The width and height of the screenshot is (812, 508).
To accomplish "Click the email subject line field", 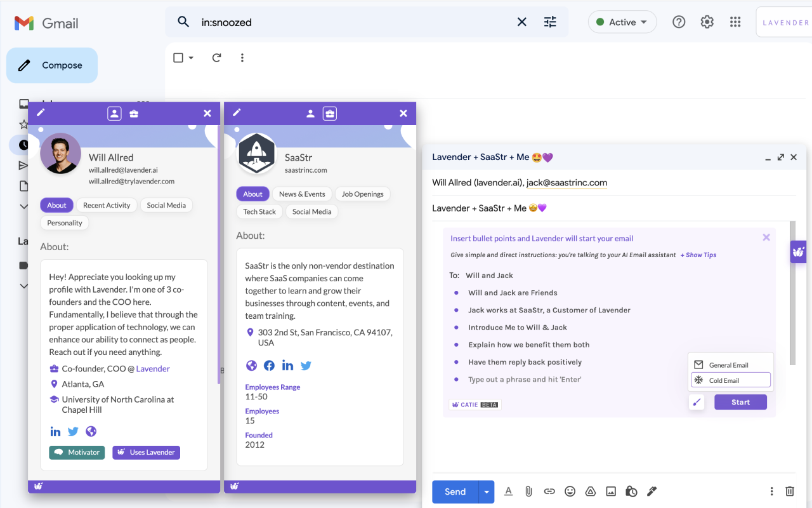I will pos(614,208).
